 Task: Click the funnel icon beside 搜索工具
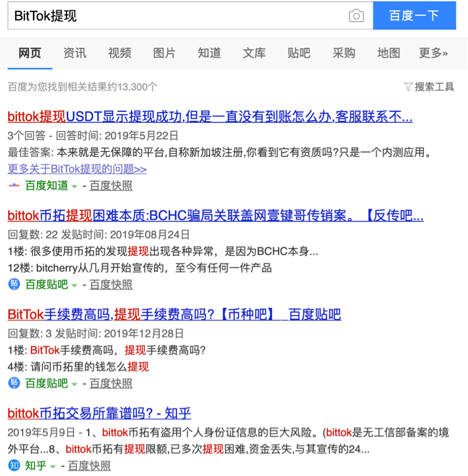(x=408, y=87)
